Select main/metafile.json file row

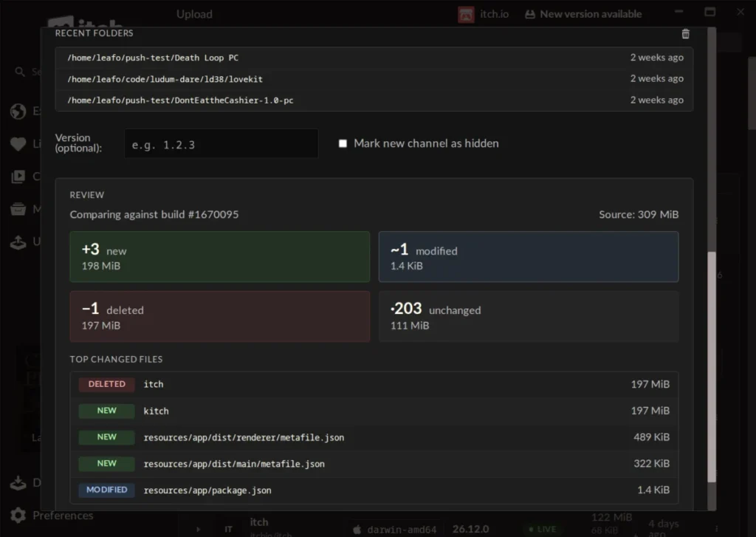coord(374,464)
